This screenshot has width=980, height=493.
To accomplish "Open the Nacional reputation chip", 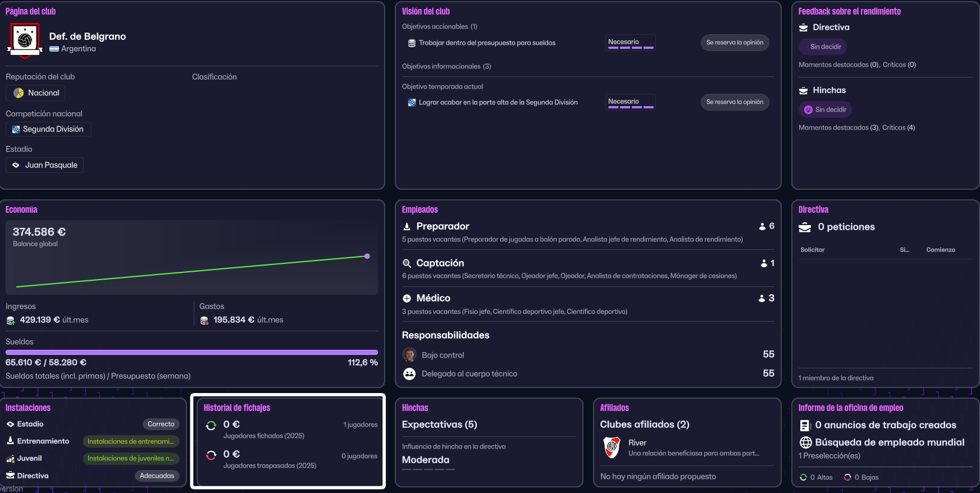I will click(35, 93).
